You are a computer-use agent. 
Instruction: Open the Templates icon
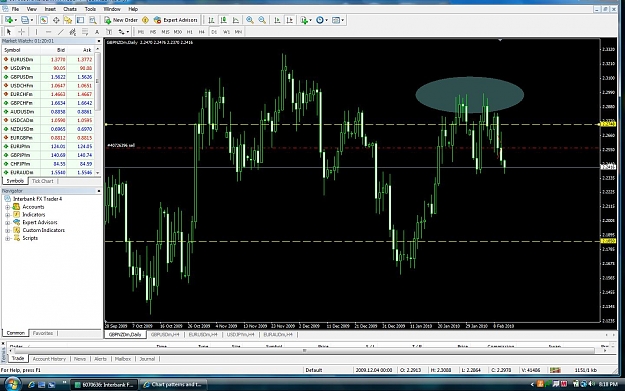click(x=336, y=20)
